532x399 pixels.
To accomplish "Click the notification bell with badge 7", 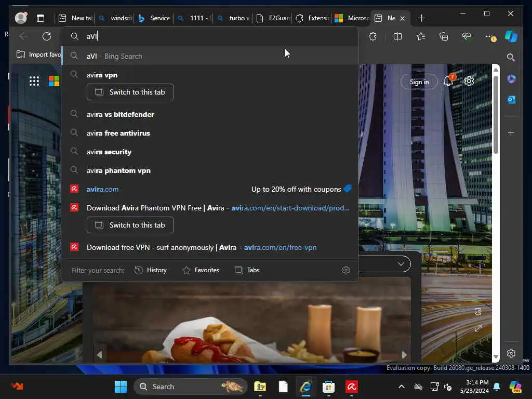I will 448,81.
